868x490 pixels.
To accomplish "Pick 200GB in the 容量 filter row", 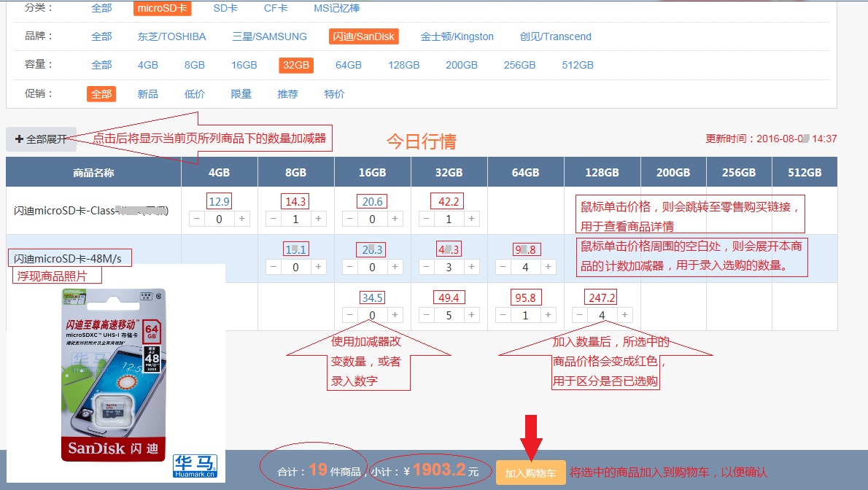I will (x=462, y=65).
